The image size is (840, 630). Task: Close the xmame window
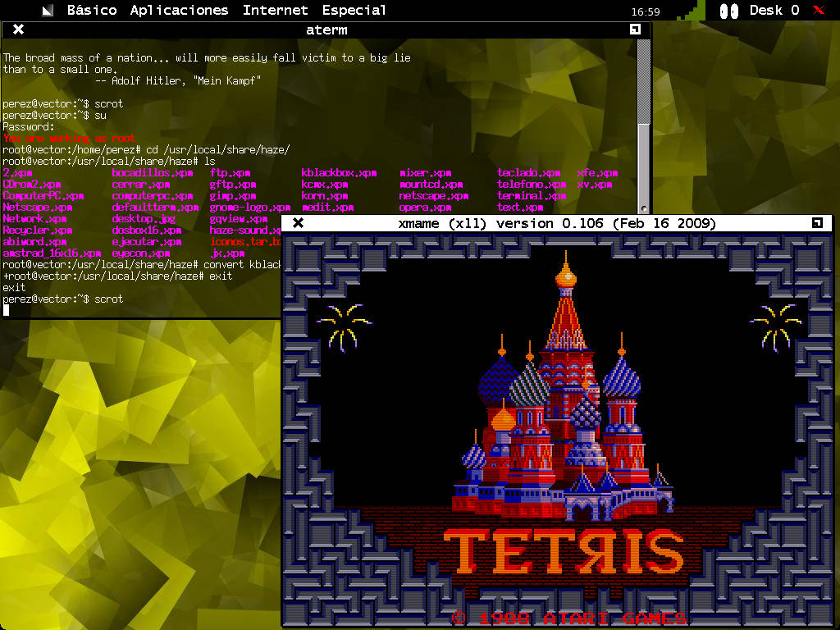[299, 223]
